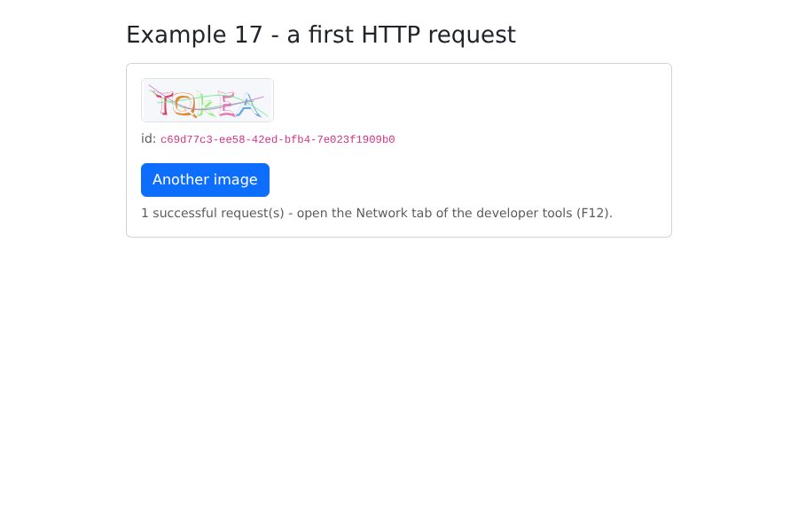Click the word tab in status line

click(422, 213)
